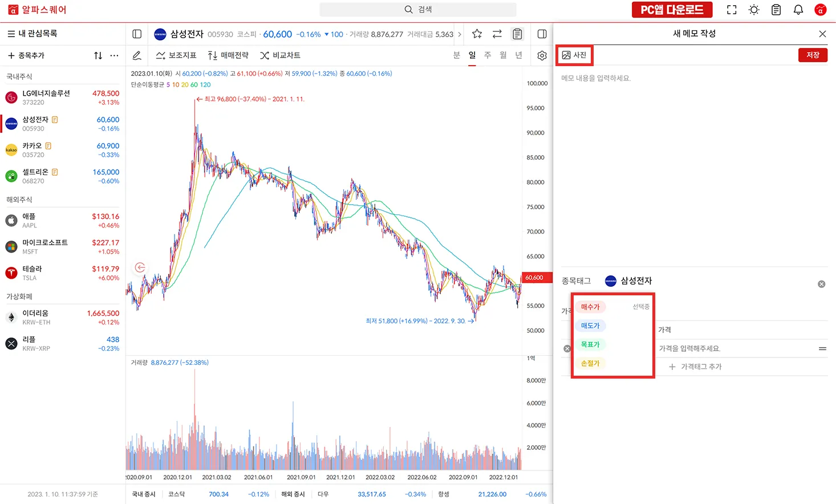Select 리플 KRW-XRP in the watchlist
This screenshot has width=836, height=504.
pos(63,344)
